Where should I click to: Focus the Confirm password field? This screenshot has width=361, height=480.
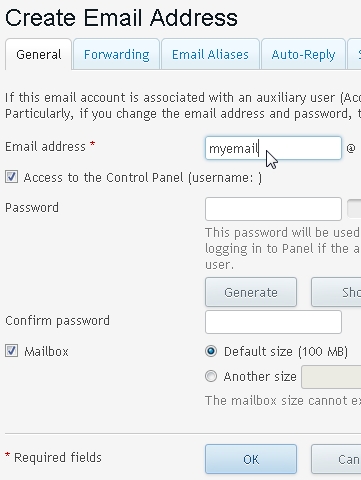pos(273,322)
